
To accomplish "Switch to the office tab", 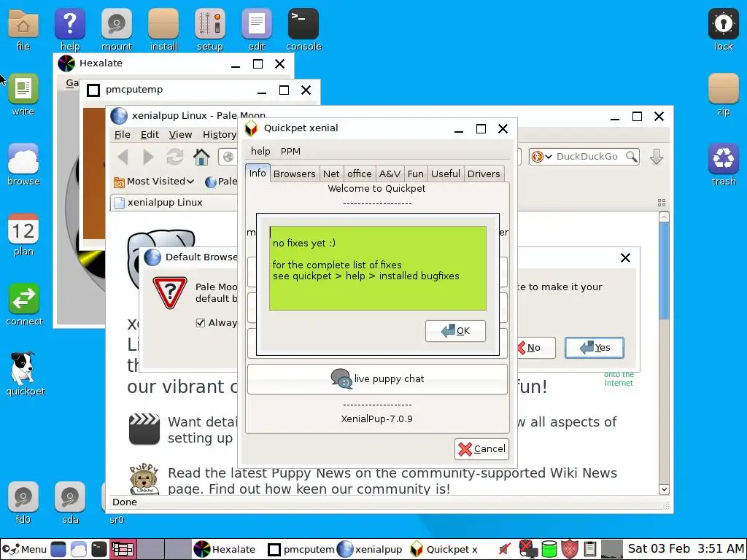I will point(359,174).
